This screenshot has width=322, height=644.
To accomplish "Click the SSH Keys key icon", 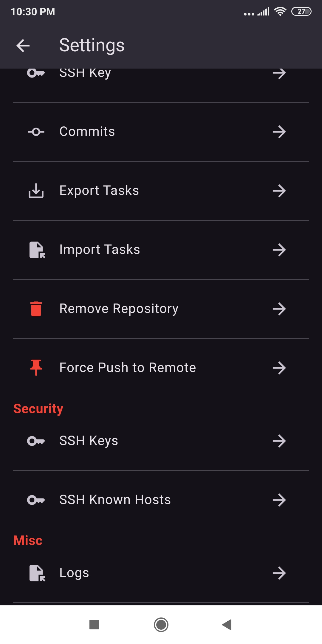I will 36,441.
